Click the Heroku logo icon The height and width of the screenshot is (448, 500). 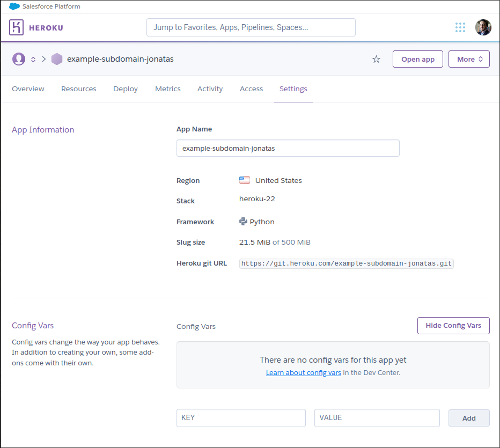[16, 27]
